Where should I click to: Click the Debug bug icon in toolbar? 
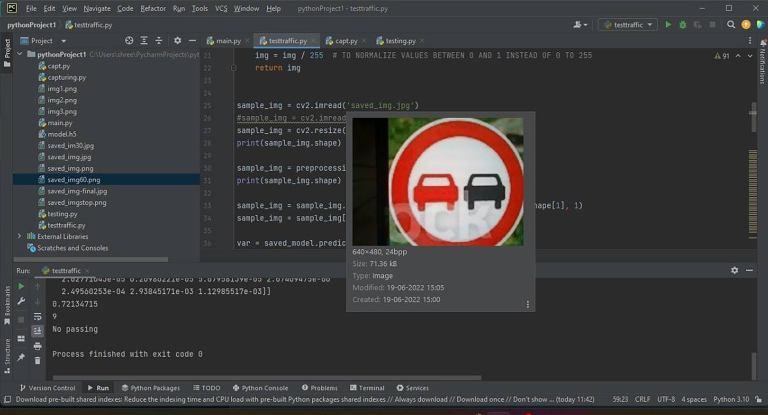coord(682,24)
